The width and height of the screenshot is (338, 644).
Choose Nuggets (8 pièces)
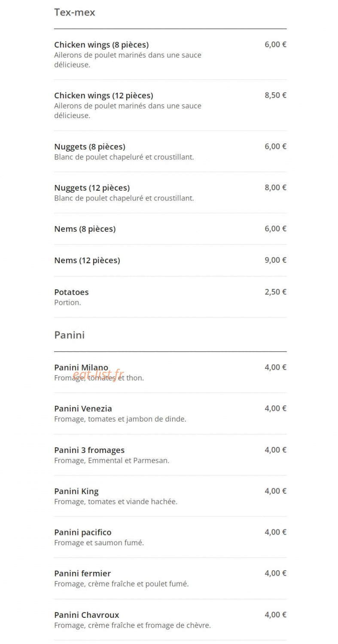click(x=170, y=152)
